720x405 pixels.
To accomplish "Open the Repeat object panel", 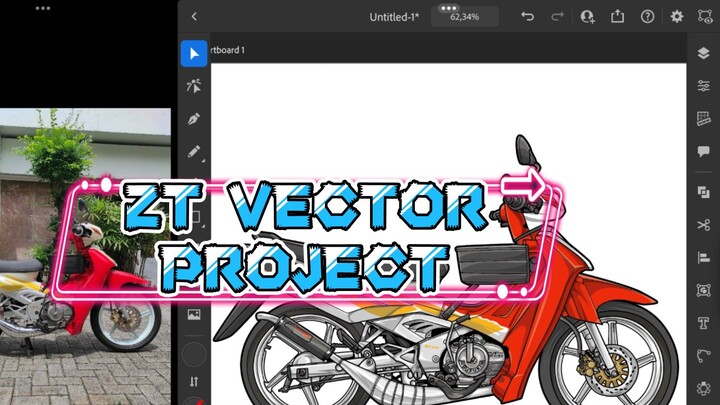I will click(x=703, y=290).
